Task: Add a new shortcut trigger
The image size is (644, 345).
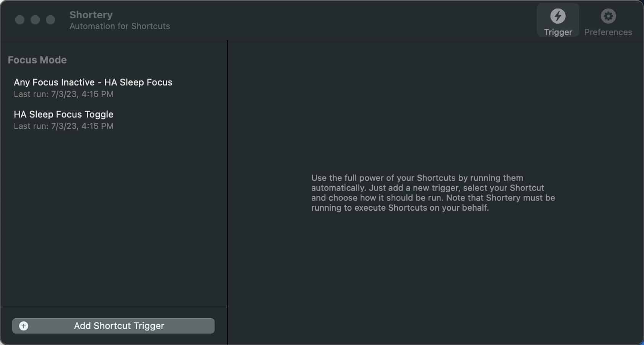Action: point(113,326)
